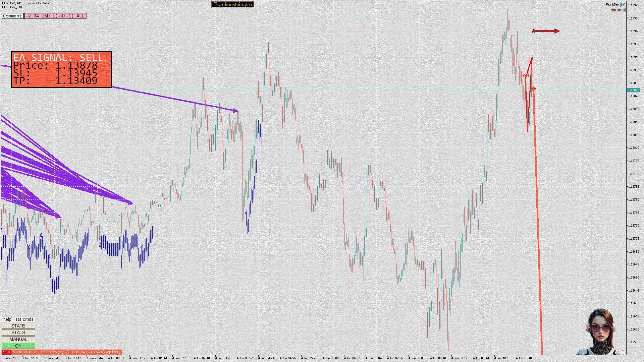Open the Frankenstein.pro link banner
Viewport: 644px width, 362px height.
click(232, 4)
